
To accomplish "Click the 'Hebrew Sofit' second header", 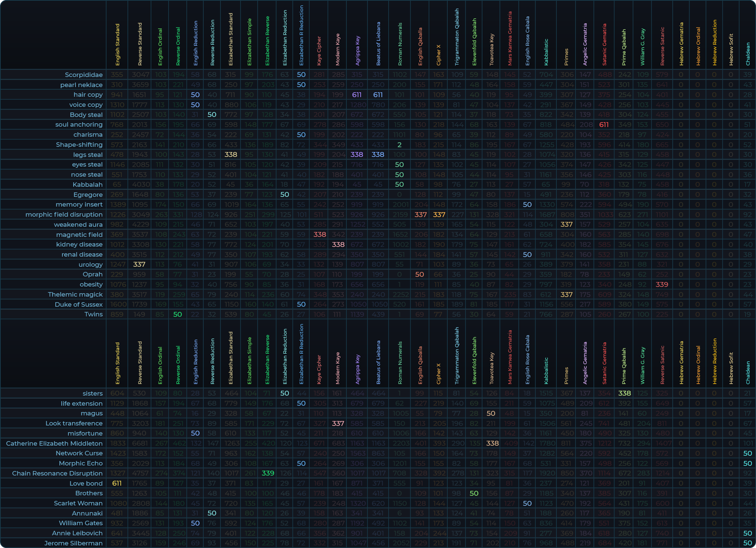I will [x=731, y=368].
